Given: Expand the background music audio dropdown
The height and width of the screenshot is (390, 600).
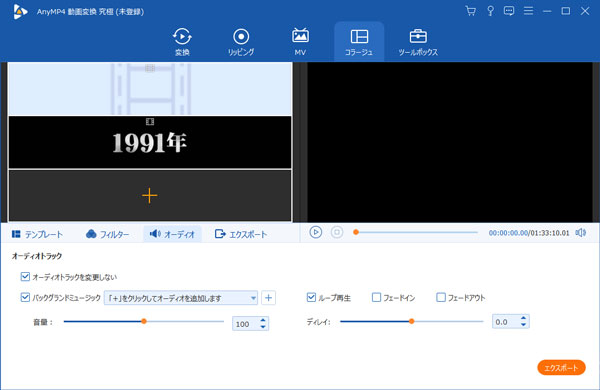Looking at the screenshot, I should pos(181,298).
